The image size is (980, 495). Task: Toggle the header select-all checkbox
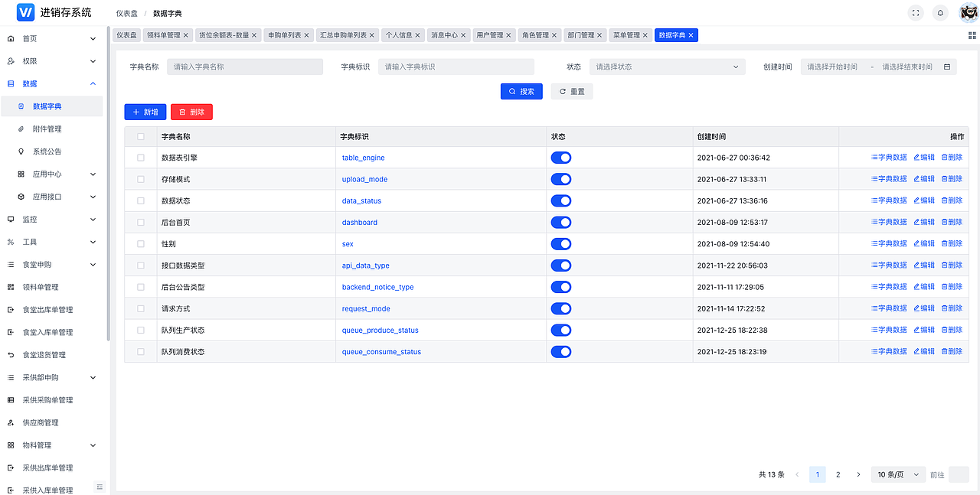click(x=140, y=136)
